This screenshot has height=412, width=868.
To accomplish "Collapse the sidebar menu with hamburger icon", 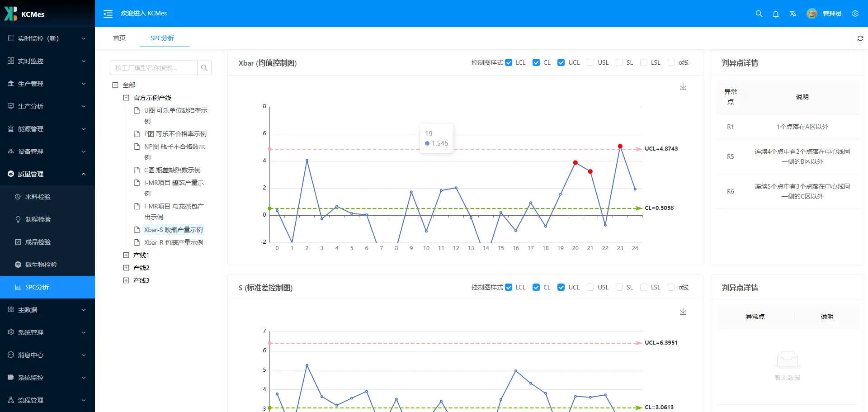I will (108, 14).
